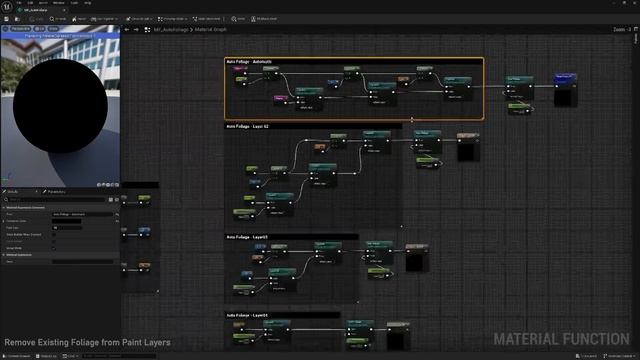
Task: Open the Details panel settings icon
Action: 117,200
